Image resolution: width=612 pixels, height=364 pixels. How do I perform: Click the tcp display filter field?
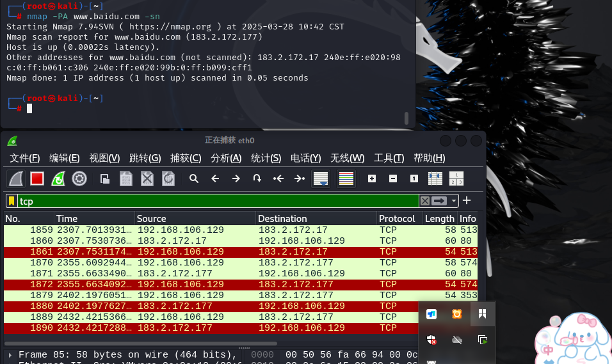click(x=218, y=202)
